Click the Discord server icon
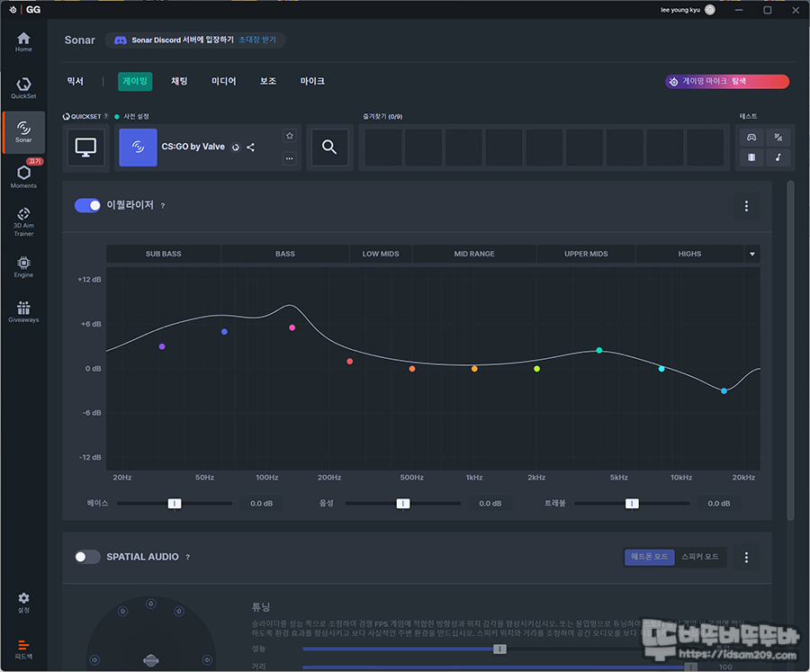This screenshot has height=672, width=810. pos(121,40)
